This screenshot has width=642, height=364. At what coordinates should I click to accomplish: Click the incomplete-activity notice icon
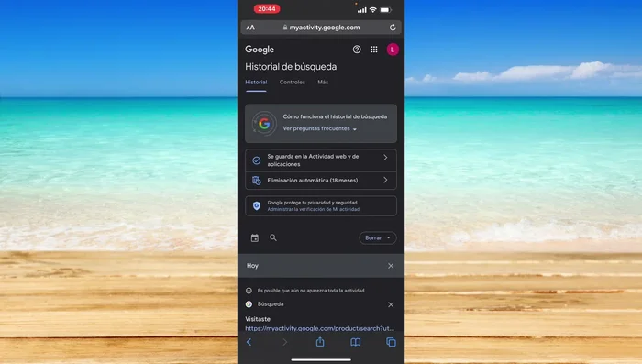(x=249, y=291)
